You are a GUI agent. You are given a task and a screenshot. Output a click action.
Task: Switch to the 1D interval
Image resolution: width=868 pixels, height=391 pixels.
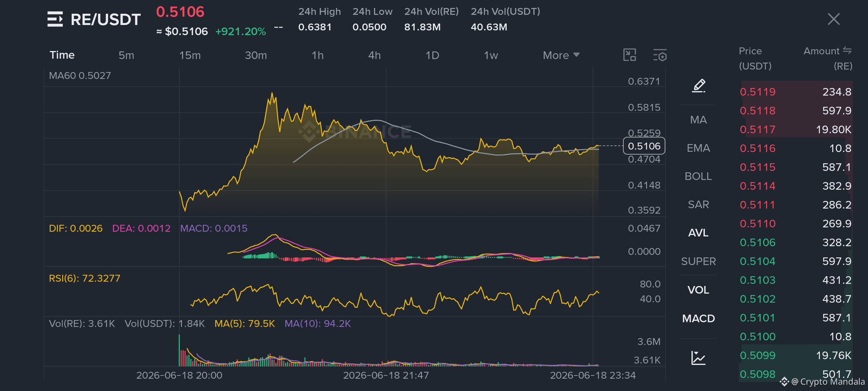point(432,55)
